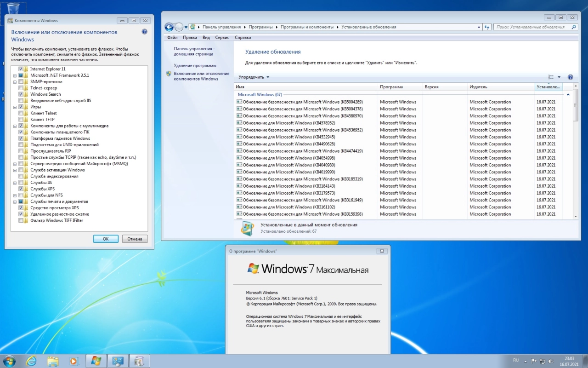Screen dimensions: 588x368
Task: Switch to About Windows taskbar button
Action: (x=96, y=361)
